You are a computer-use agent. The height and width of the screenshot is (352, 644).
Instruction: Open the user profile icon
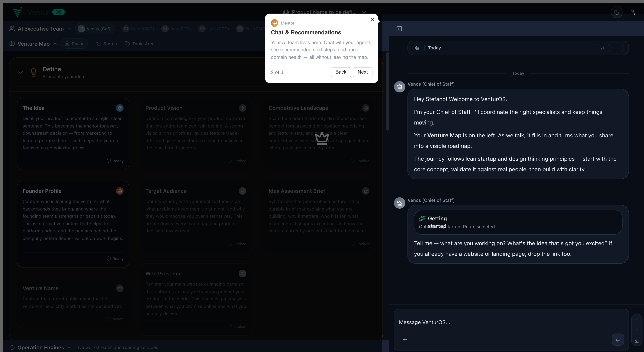633,12
